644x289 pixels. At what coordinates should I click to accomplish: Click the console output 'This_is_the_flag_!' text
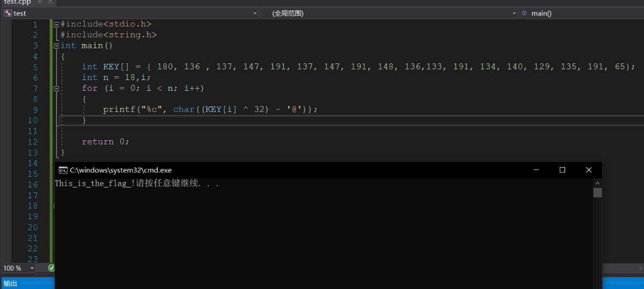95,184
